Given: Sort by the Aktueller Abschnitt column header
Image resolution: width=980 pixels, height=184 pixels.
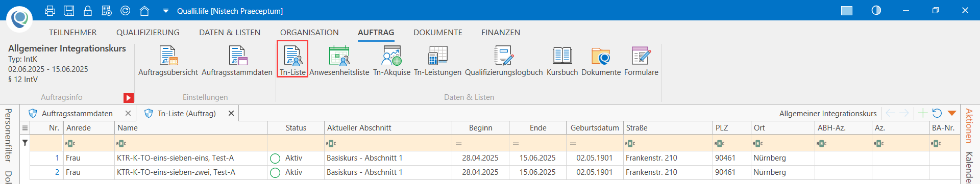Looking at the screenshot, I should click(388, 128).
